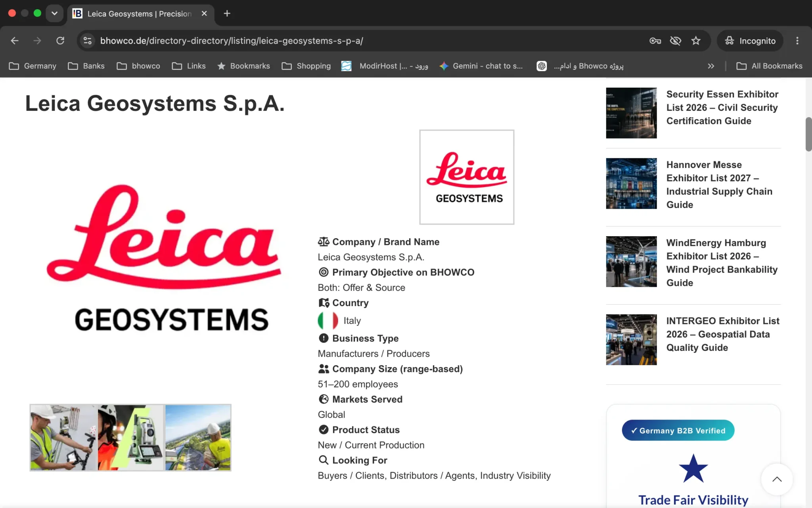Click the large Leica Geosystems main image

164,258
